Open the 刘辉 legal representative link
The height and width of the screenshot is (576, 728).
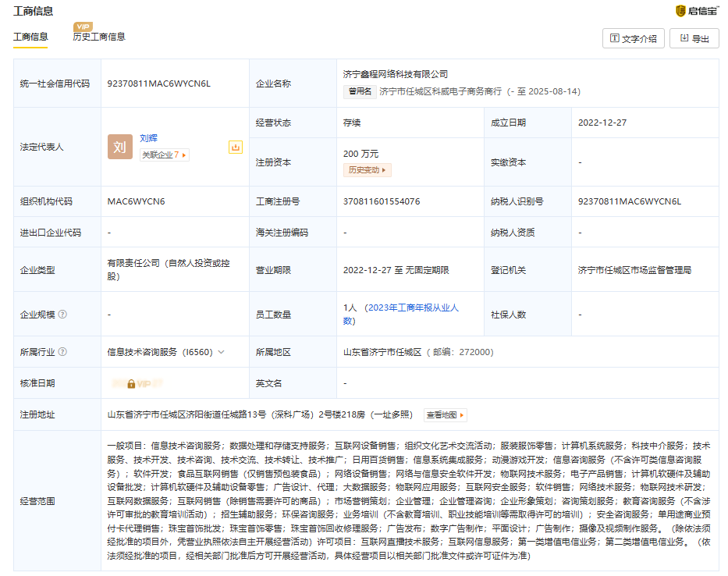coord(148,138)
